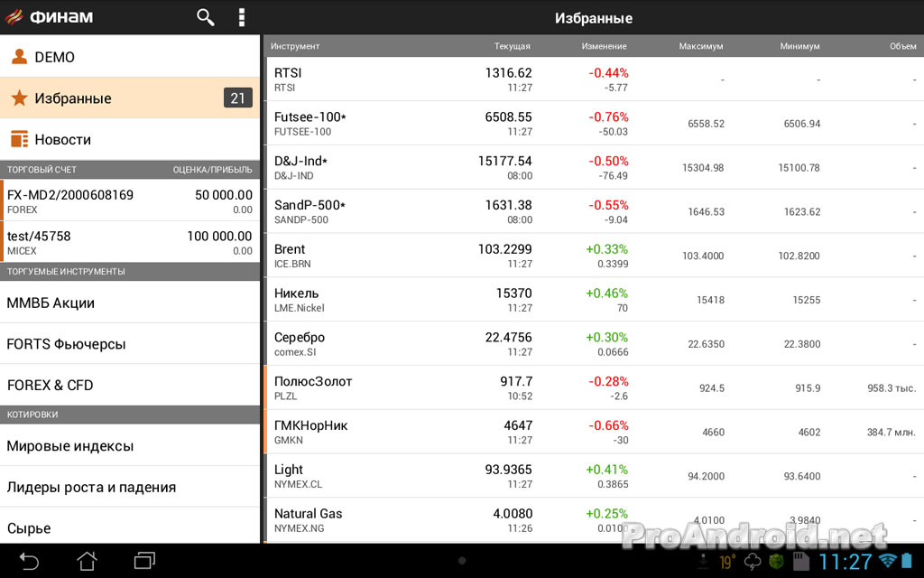The image size is (924, 578).
Task: Tap ГМКНорНик volume 384.7 млн.
Action: (892, 433)
